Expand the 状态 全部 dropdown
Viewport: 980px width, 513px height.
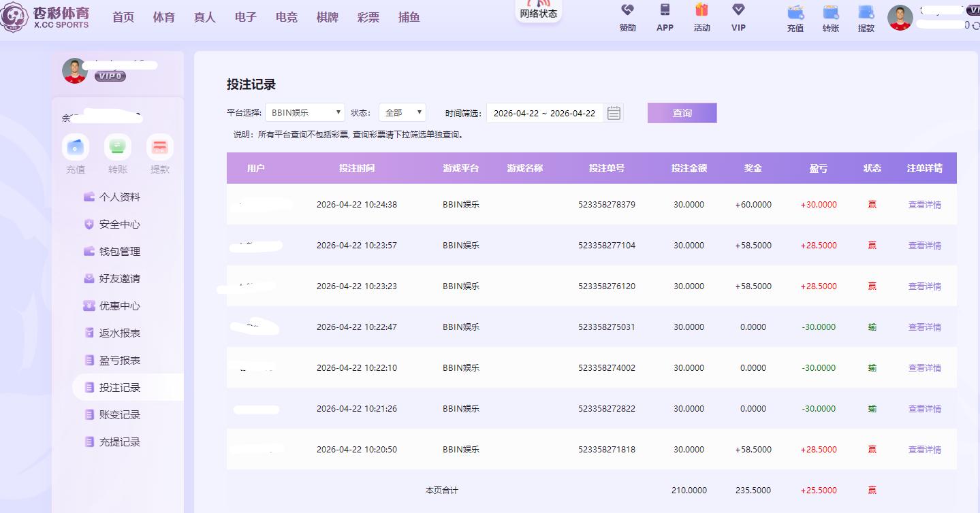click(402, 113)
